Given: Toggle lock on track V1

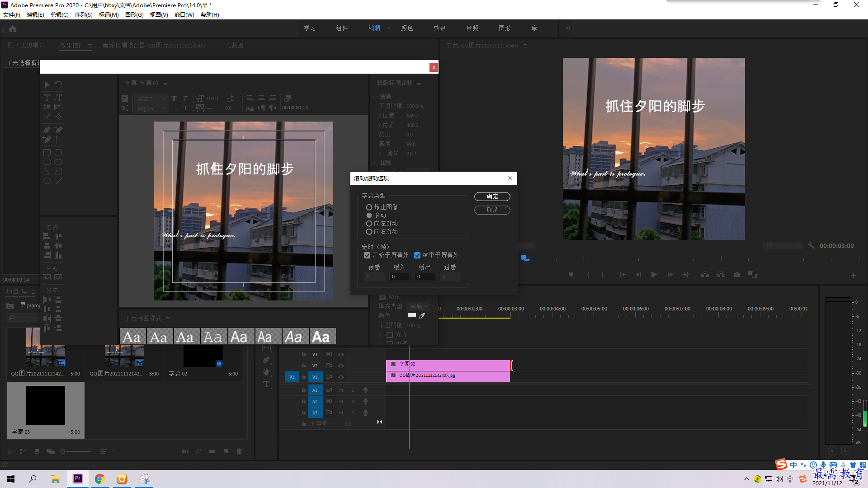Looking at the screenshot, I should (x=304, y=377).
